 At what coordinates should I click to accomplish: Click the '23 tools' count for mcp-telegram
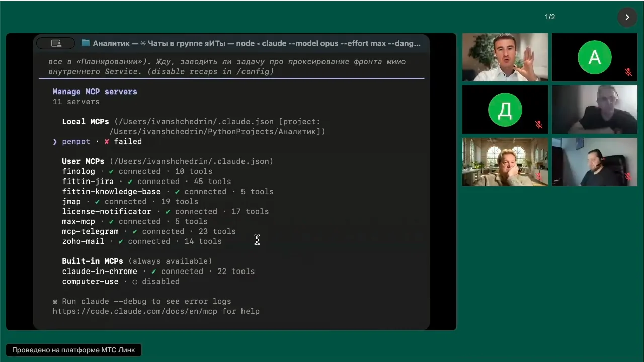tap(217, 232)
